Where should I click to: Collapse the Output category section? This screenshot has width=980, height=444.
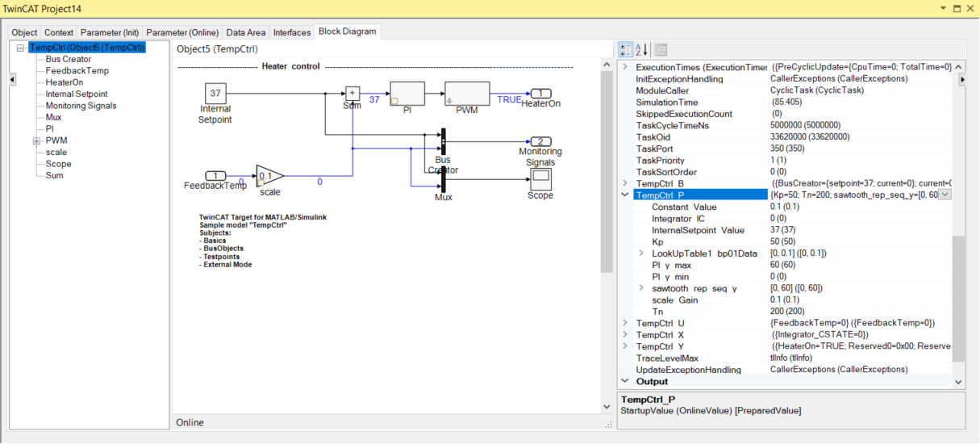625,381
